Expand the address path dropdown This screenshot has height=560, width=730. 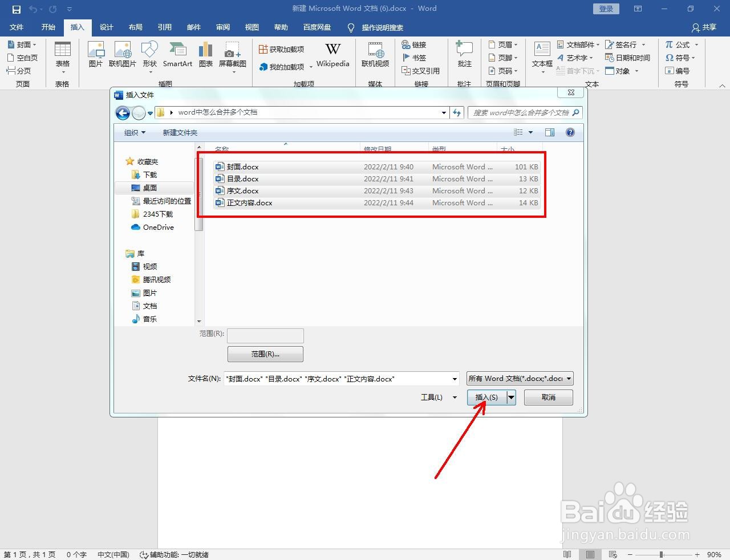point(444,113)
